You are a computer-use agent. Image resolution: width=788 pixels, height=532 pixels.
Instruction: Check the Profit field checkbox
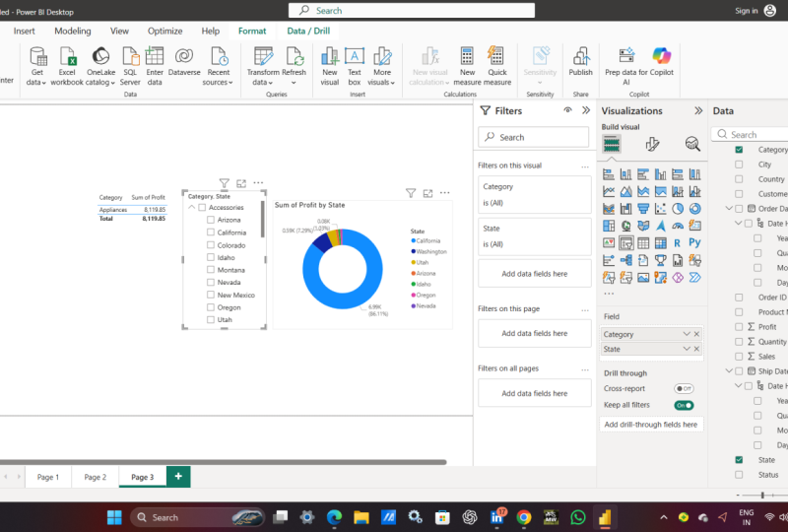(x=739, y=327)
